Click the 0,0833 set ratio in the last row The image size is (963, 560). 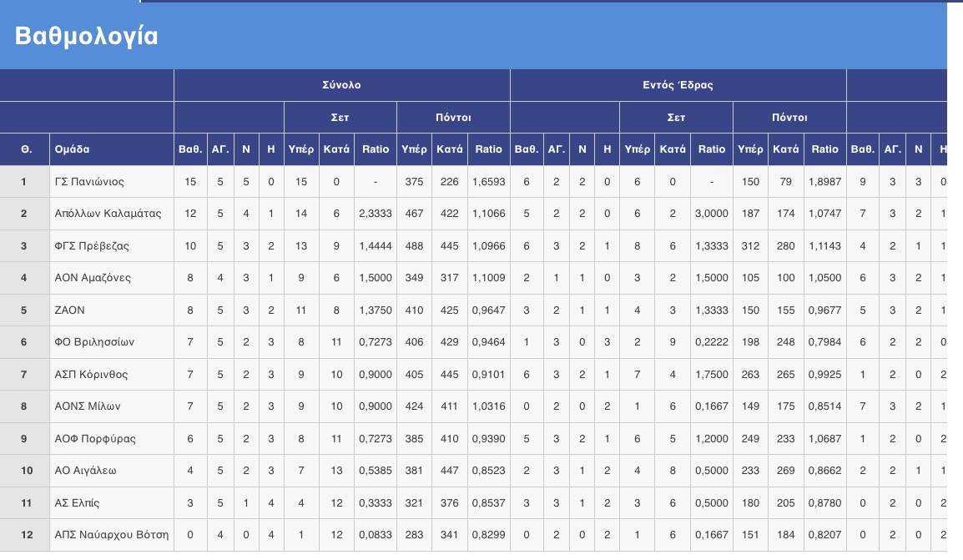(x=376, y=535)
